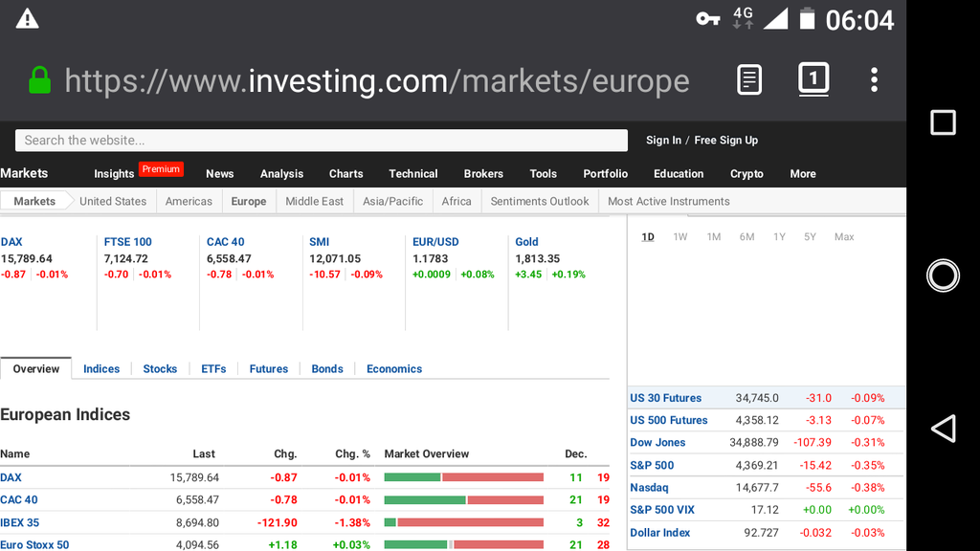Tap the VPN key status icon

click(707, 19)
